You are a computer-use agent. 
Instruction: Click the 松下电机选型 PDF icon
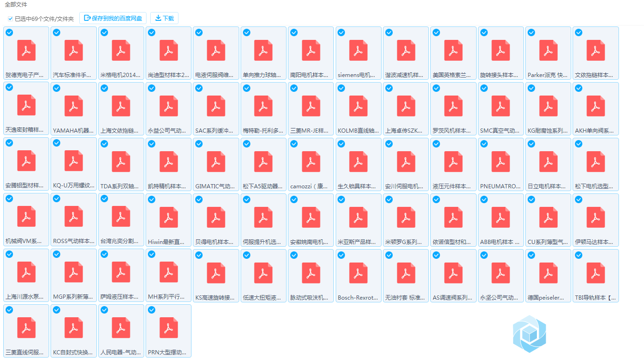coord(596,161)
